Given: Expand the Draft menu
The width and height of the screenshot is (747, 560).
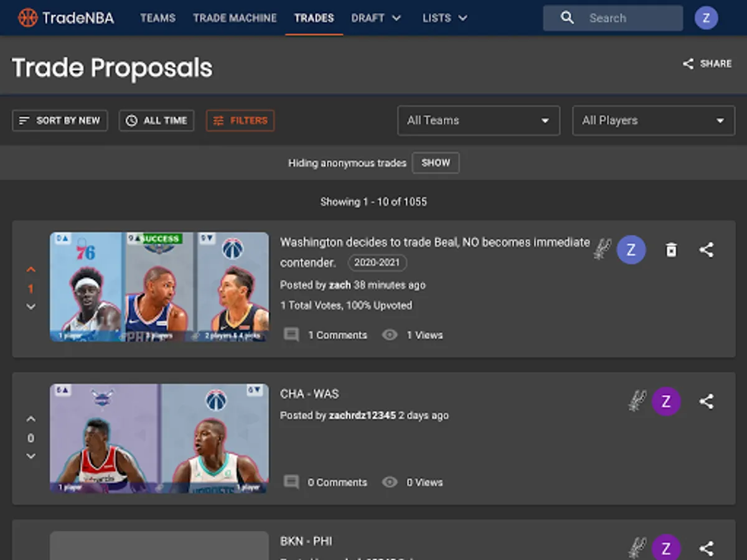Looking at the screenshot, I should point(376,18).
